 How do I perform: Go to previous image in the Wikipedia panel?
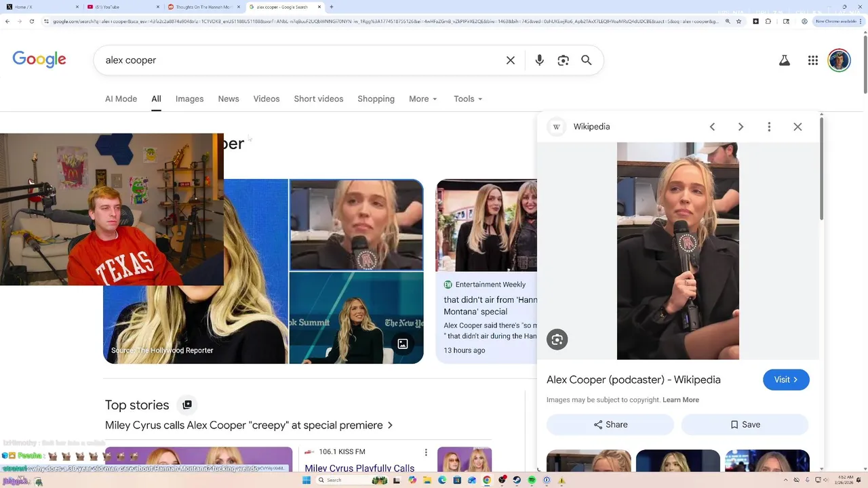point(712,127)
